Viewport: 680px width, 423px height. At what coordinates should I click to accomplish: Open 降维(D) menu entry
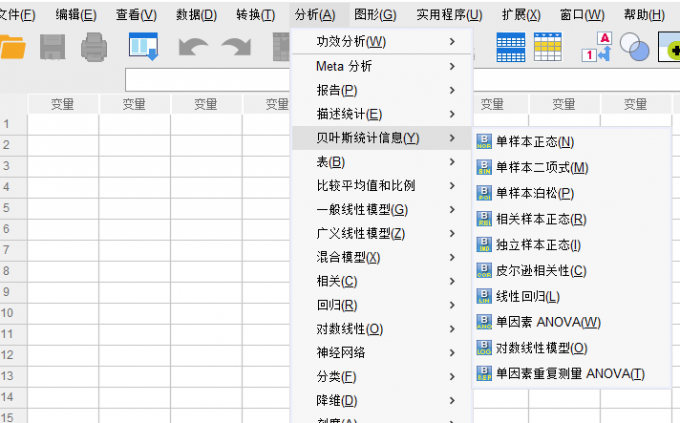pyautogui.click(x=382, y=400)
